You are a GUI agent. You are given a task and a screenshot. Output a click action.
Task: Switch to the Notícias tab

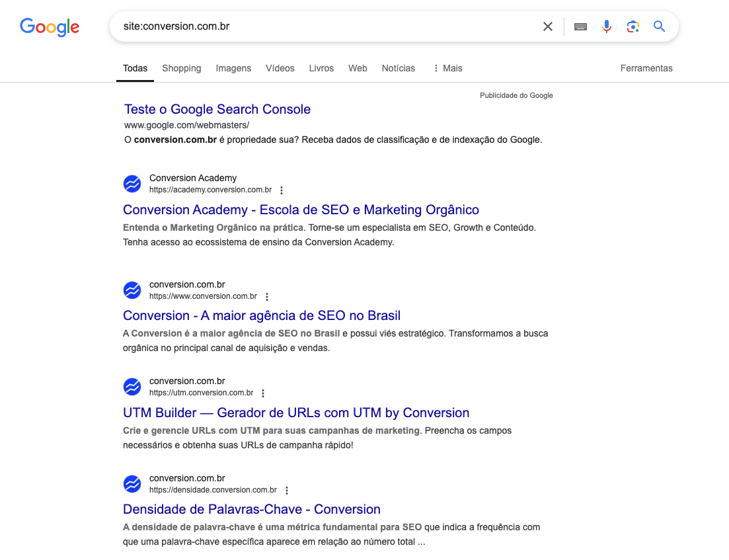point(399,68)
